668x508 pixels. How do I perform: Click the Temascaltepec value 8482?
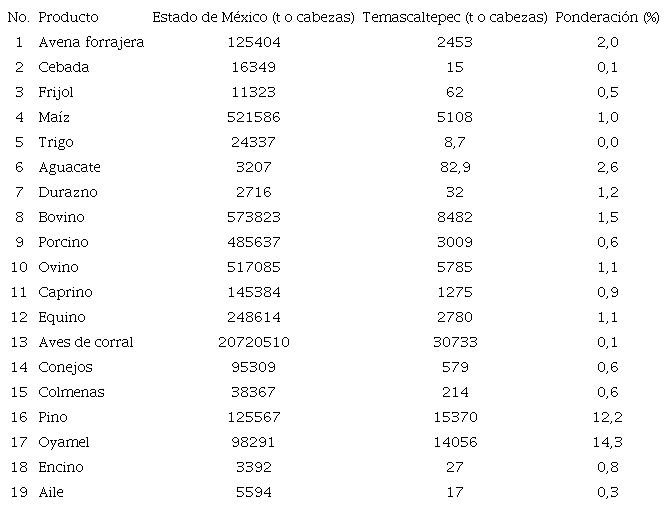click(455, 217)
